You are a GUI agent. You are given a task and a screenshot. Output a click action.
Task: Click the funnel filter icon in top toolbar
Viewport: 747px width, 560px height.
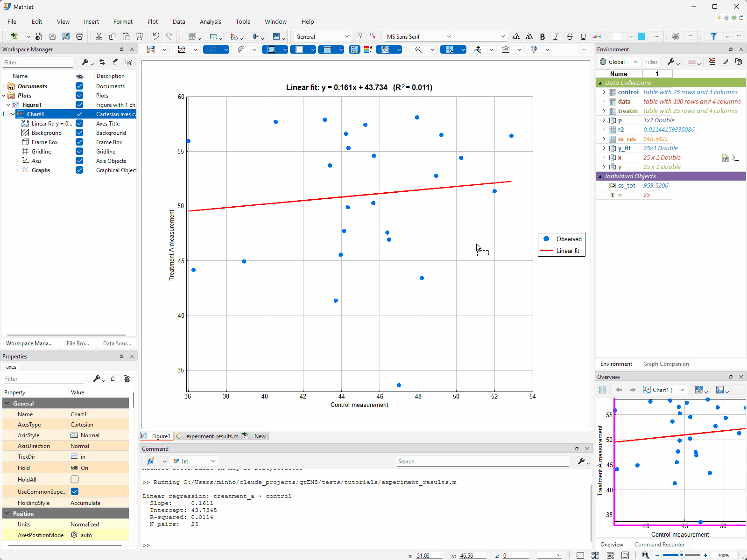click(x=713, y=36)
